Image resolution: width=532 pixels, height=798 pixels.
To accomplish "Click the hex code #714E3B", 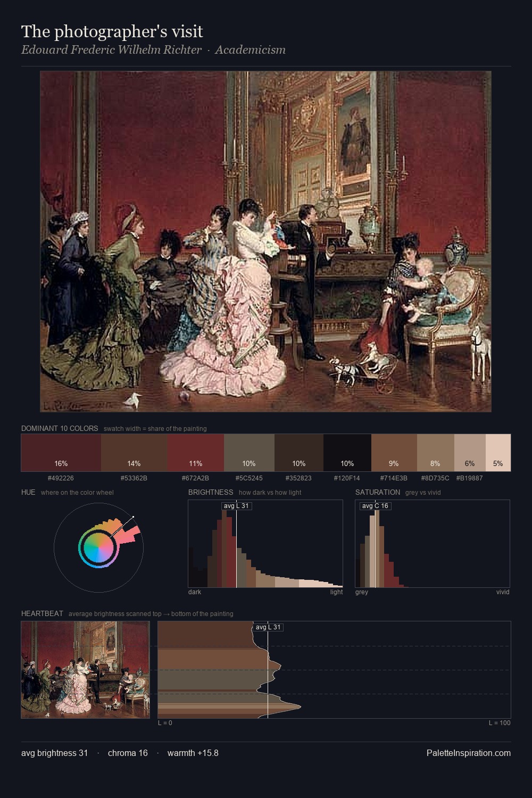I will [x=394, y=478].
